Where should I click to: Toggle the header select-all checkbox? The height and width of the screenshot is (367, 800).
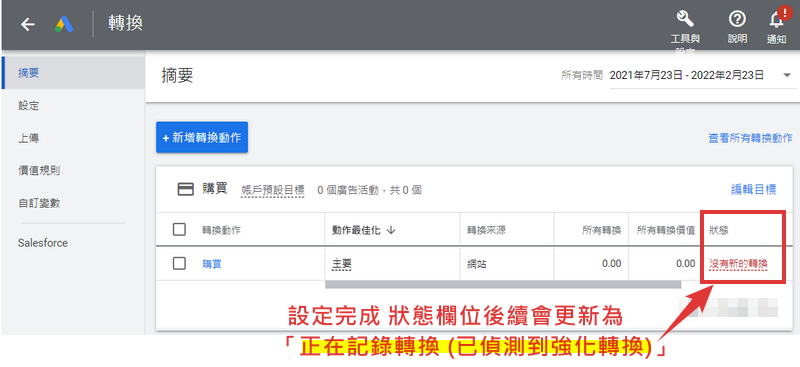tap(179, 230)
